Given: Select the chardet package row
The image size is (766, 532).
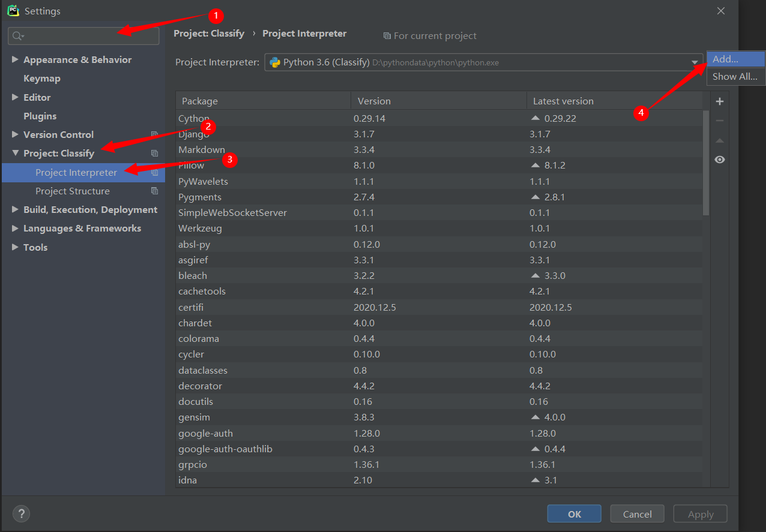Looking at the screenshot, I should (439, 323).
